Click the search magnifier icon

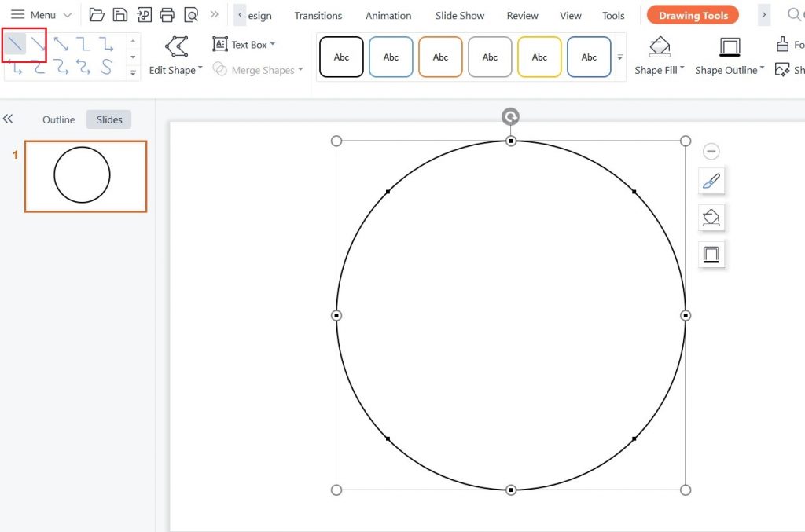794,15
